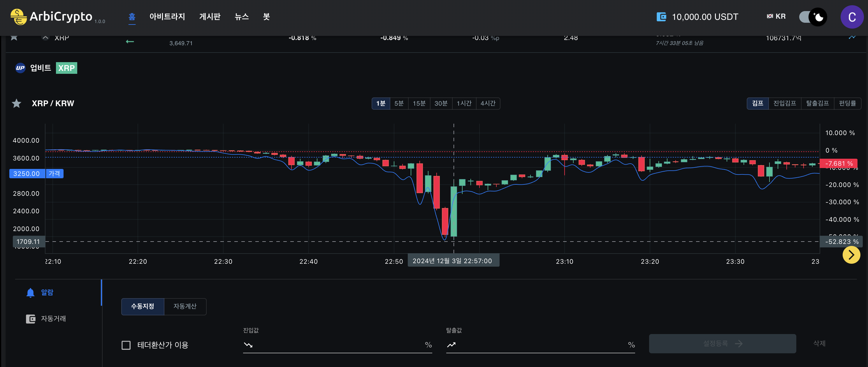The width and height of the screenshot is (868, 367).
Task: Click the 삭제 button
Action: [x=819, y=343]
